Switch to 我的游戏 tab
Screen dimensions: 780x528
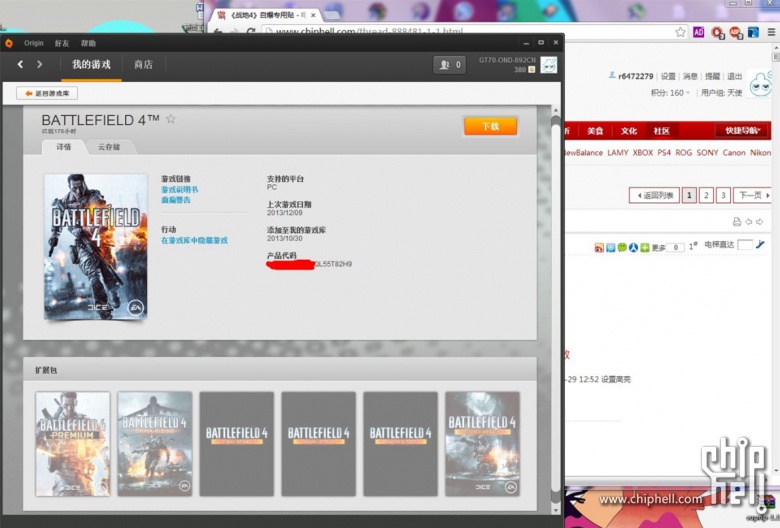tap(91, 64)
